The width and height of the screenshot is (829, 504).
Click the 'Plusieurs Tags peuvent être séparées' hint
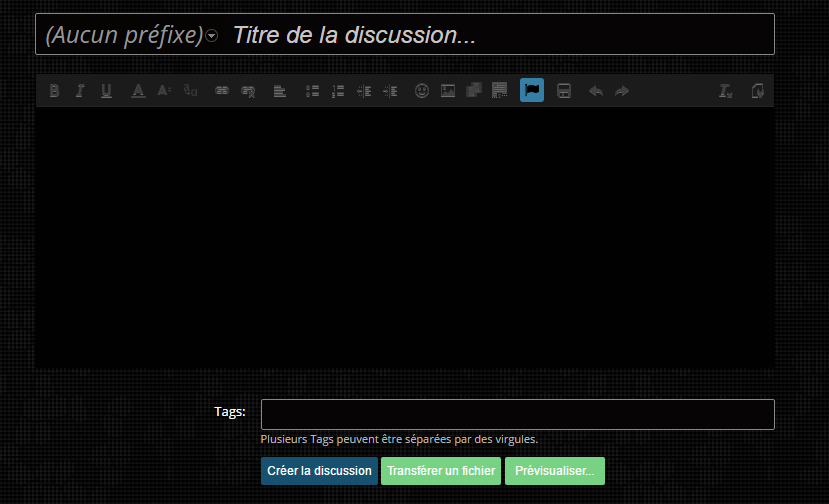[x=399, y=439]
